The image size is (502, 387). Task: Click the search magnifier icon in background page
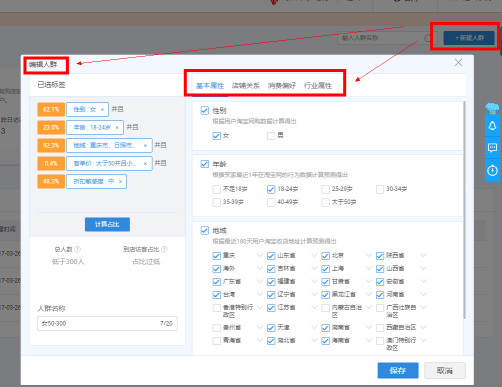[428, 38]
